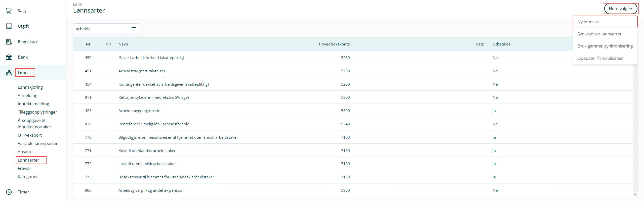The image size is (644, 201).
Task: Open Regnskap section
Action: (27, 42)
